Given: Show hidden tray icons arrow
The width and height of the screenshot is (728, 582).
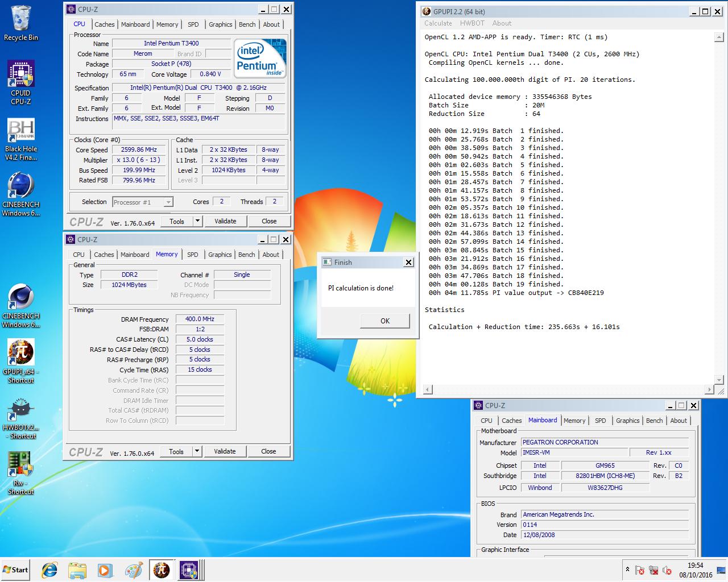Looking at the screenshot, I should tap(627, 569).
